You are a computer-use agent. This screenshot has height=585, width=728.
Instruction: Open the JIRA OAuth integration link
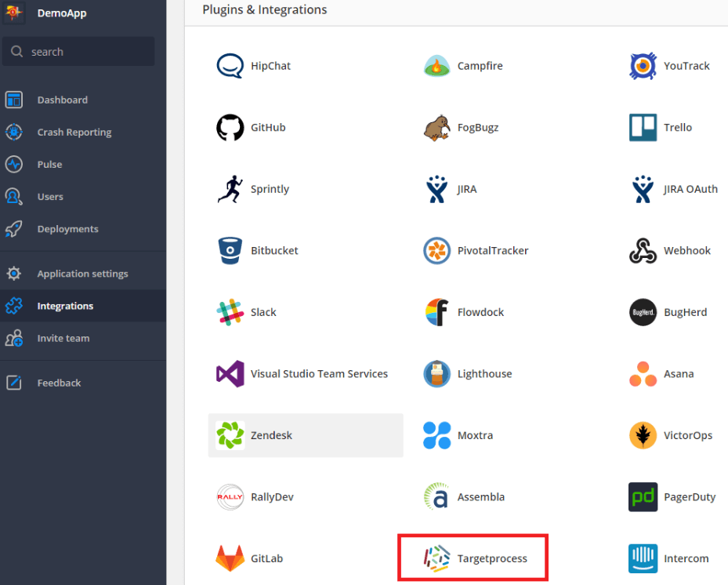click(690, 189)
